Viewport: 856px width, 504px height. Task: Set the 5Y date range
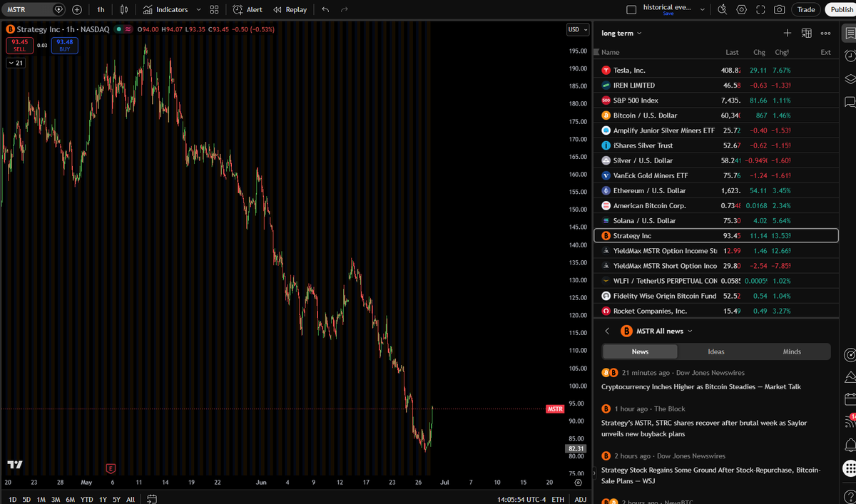[116, 499]
